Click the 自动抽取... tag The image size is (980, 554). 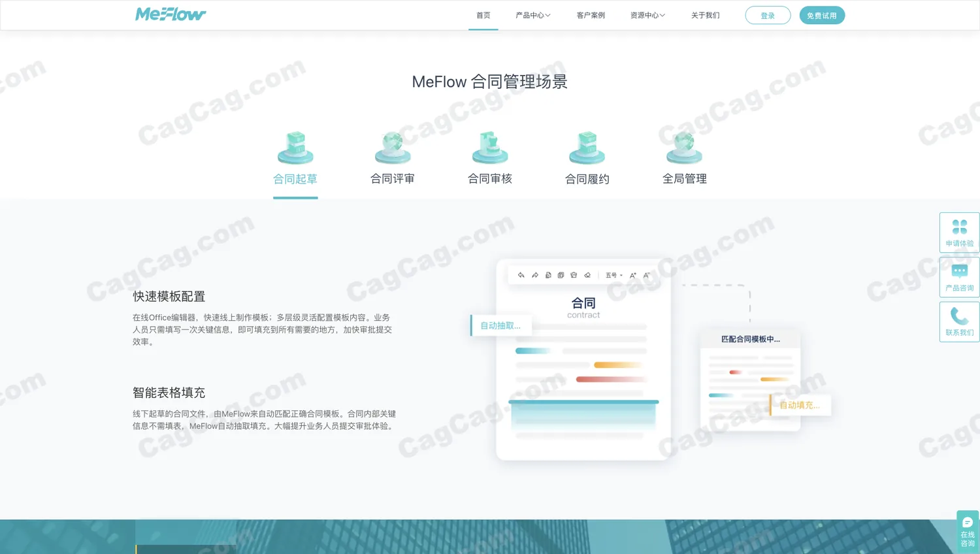click(x=501, y=325)
